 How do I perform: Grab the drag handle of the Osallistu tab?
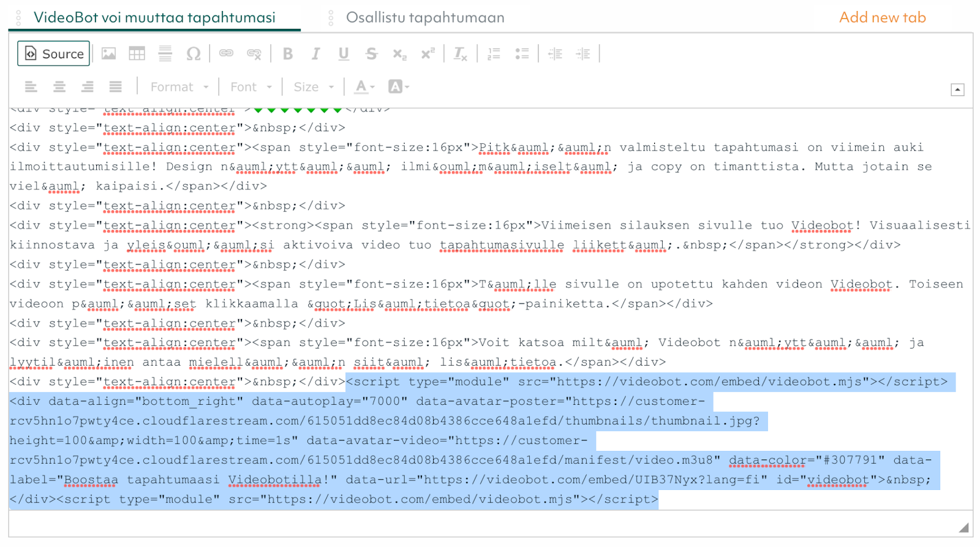pyautogui.click(x=331, y=18)
